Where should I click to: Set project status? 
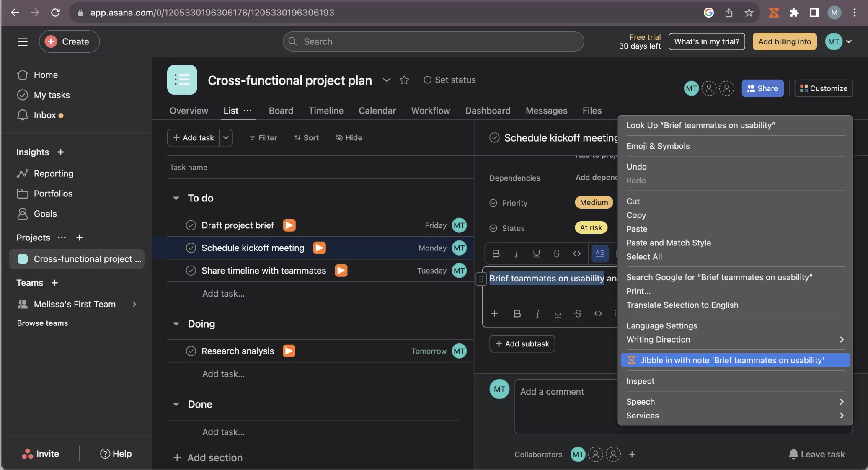click(x=449, y=80)
